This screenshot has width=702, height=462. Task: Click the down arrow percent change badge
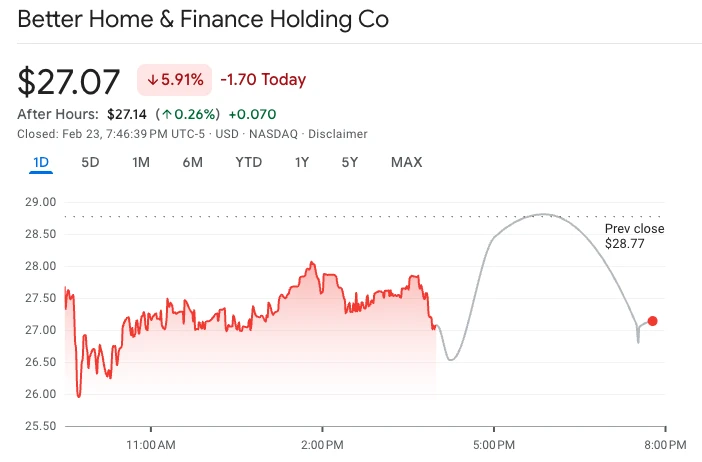[x=175, y=80]
